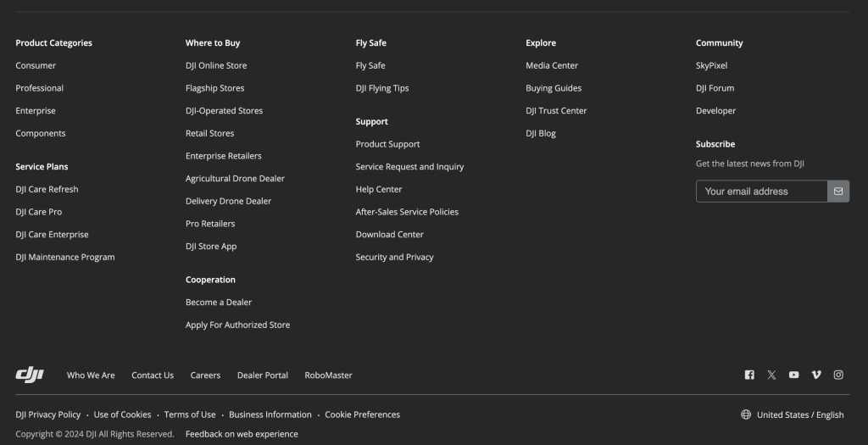The image size is (868, 445).
Task: Open Use of Cookies link
Action: [122, 414]
